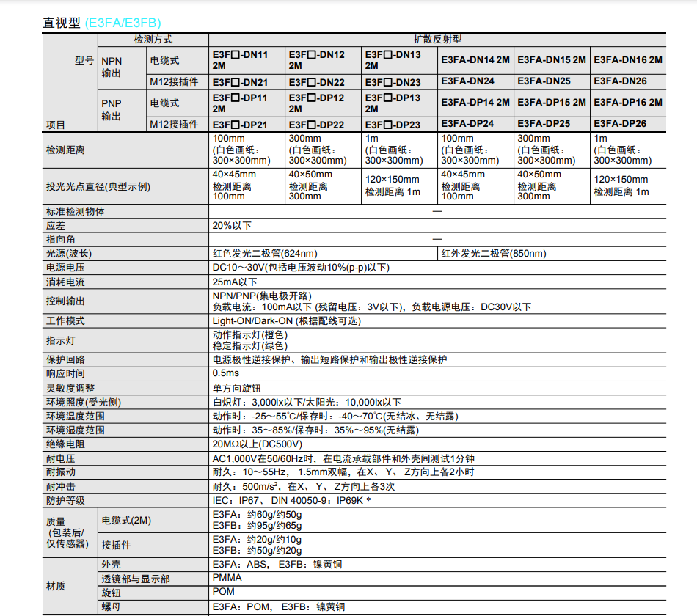Select the E3FA-DN14 2M model cell
697x616 pixels.
coord(475,60)
